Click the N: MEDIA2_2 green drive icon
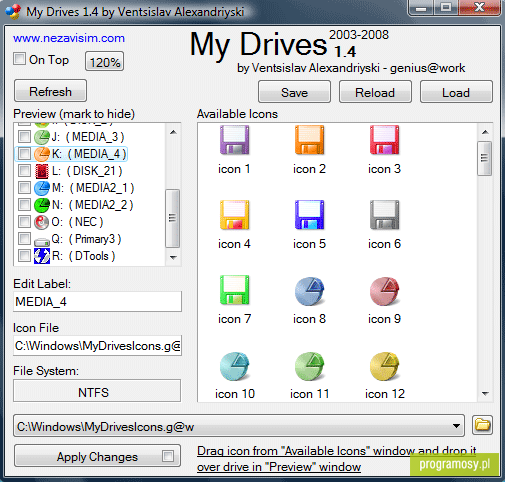Screen dimensions: 505x482 pyautogui.click(x=42, y=205)
